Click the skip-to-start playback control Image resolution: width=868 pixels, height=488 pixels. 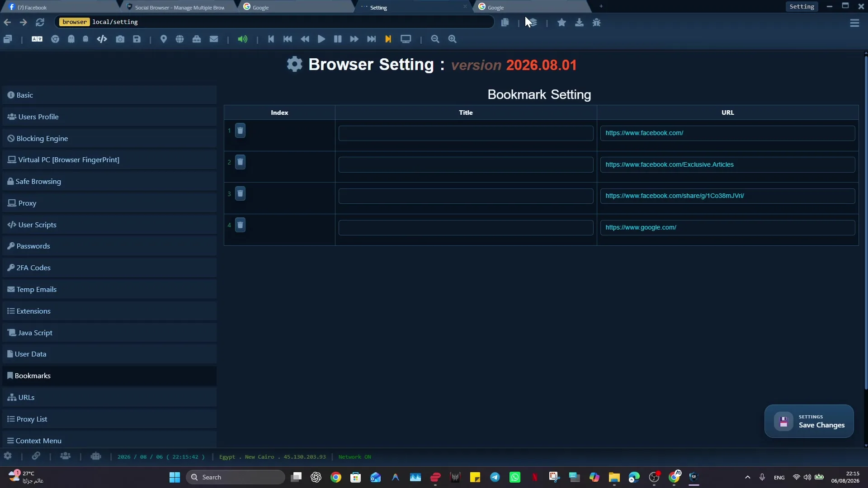271,39
